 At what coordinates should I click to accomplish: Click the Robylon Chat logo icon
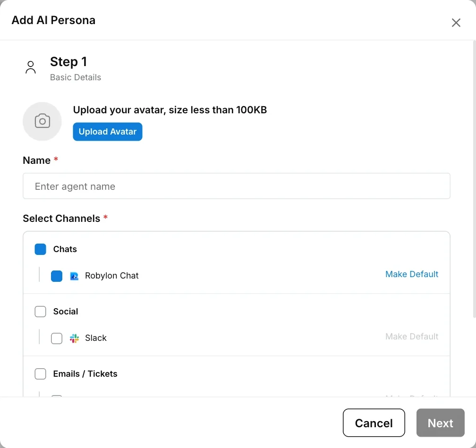[x=74, y=276]
